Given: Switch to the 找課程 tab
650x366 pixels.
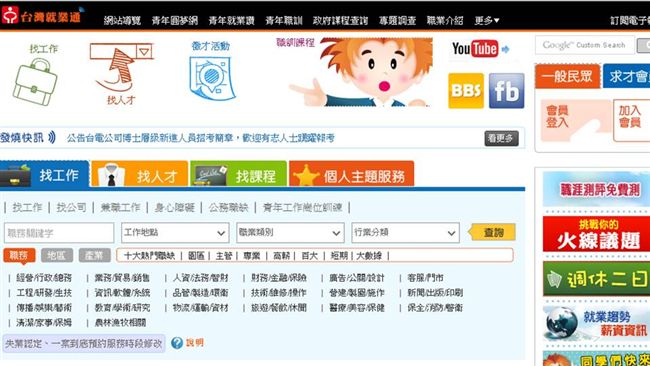Looking at the screenshot, I should coord(238,175).
